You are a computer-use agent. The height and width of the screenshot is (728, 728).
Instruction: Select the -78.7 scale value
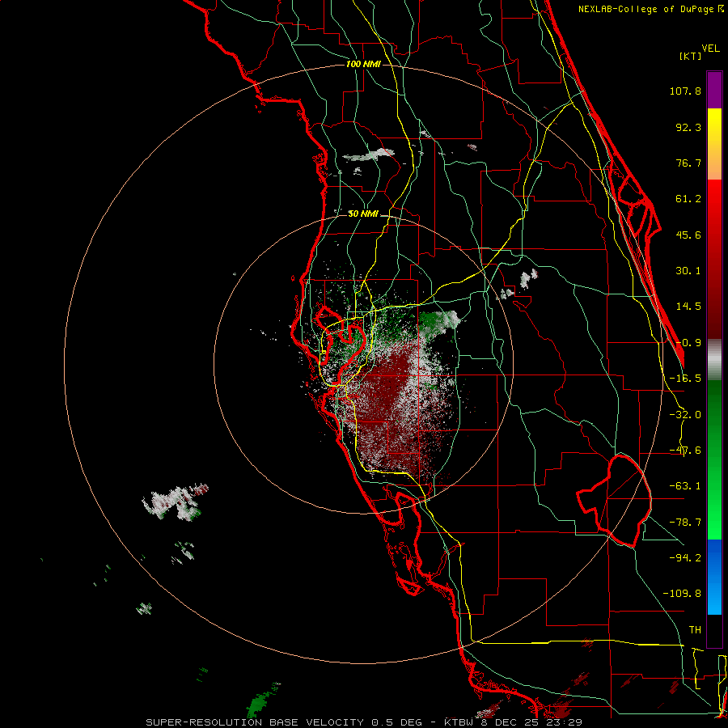click(x=685, y=523)
